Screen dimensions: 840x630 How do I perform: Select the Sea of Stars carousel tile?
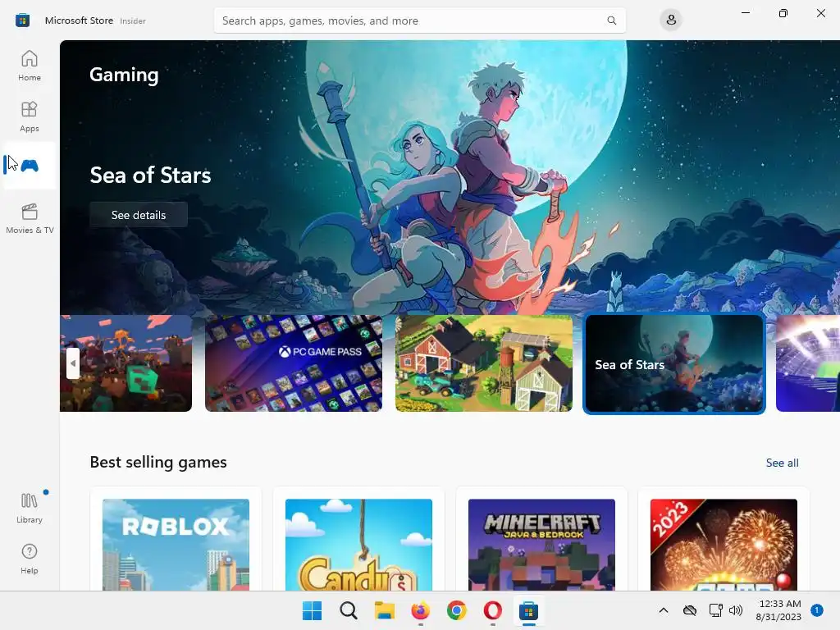(x=674, y=363)
